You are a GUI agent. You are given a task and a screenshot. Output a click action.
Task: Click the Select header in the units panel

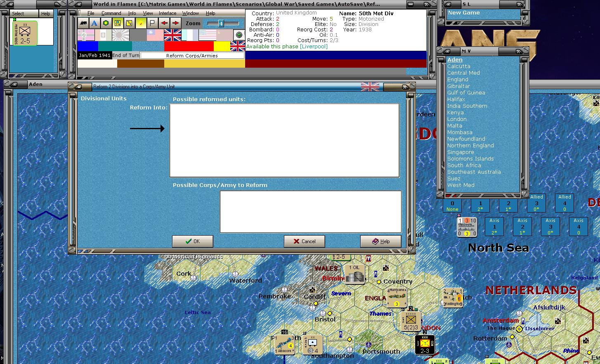(x=18, y=14)
